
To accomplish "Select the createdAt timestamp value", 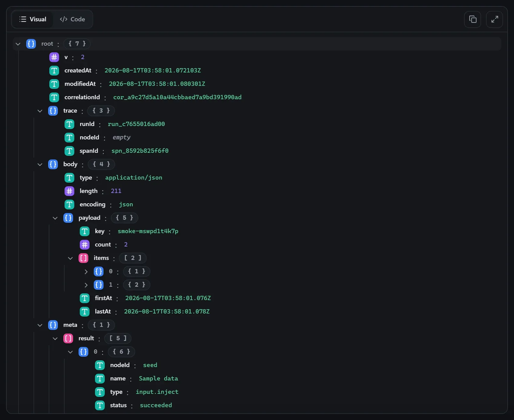I will tap(153, 71).
